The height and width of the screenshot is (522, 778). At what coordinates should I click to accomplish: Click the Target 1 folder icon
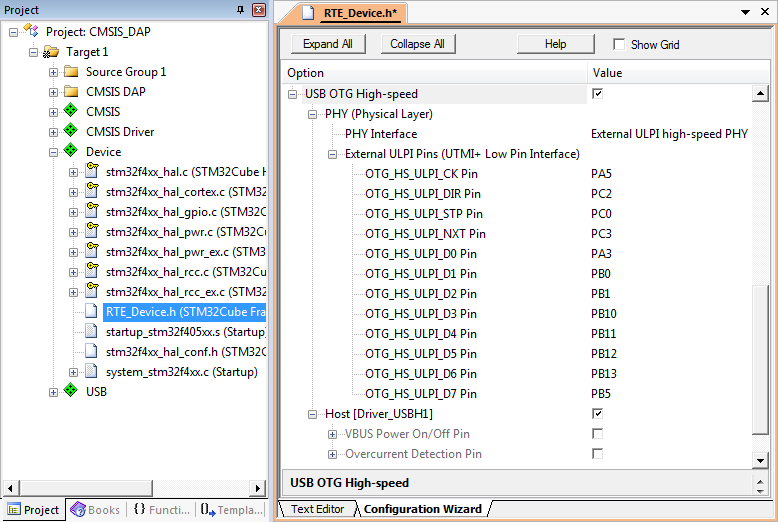pos(51,52)
